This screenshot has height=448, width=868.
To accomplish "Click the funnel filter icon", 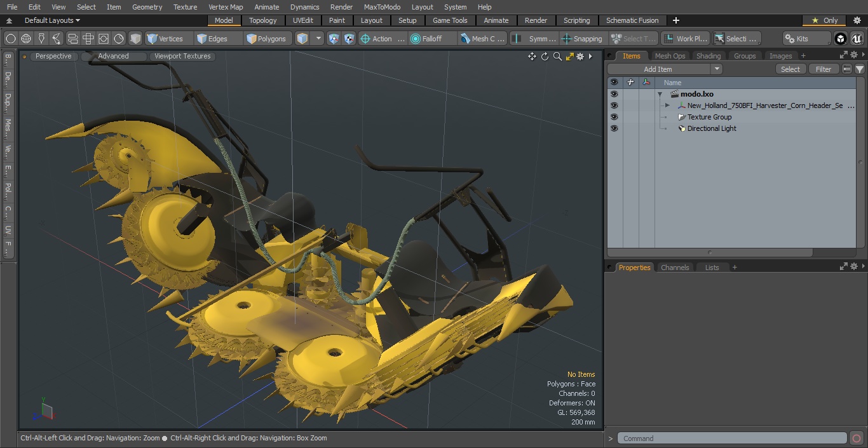I will (x=859, y=69).
